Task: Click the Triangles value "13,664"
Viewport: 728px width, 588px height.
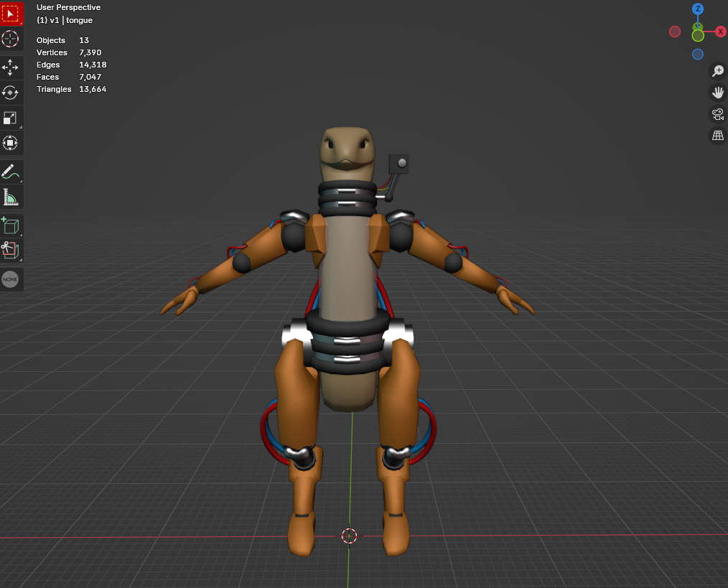Action: point(93,89)
